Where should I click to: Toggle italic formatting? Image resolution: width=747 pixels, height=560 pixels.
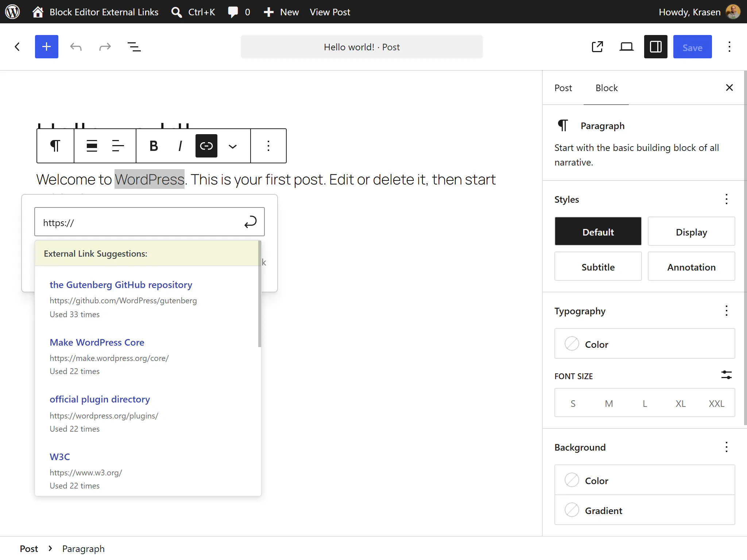[x=180, y=146]
